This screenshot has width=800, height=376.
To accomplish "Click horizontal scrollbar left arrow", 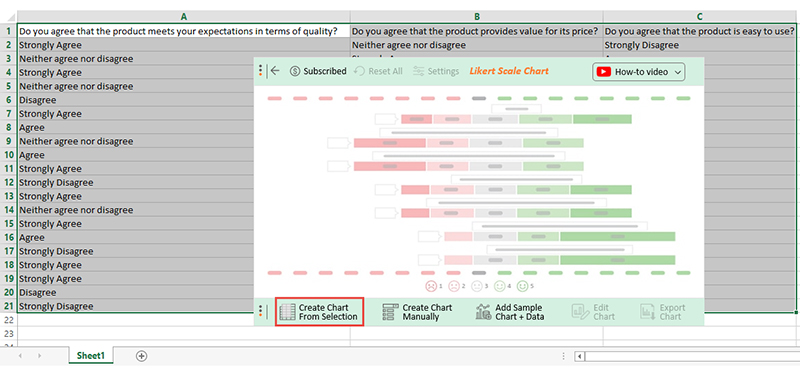I will (x=579, y=356).
